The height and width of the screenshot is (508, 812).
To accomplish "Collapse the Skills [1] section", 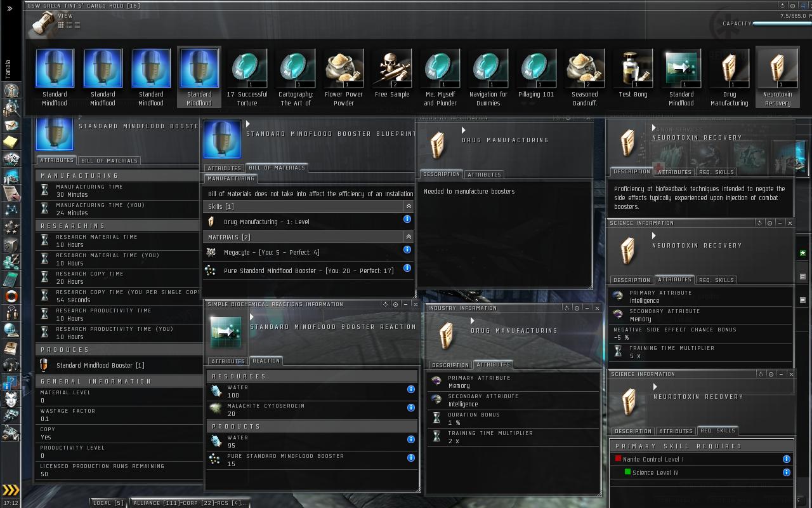I will 409,206.
